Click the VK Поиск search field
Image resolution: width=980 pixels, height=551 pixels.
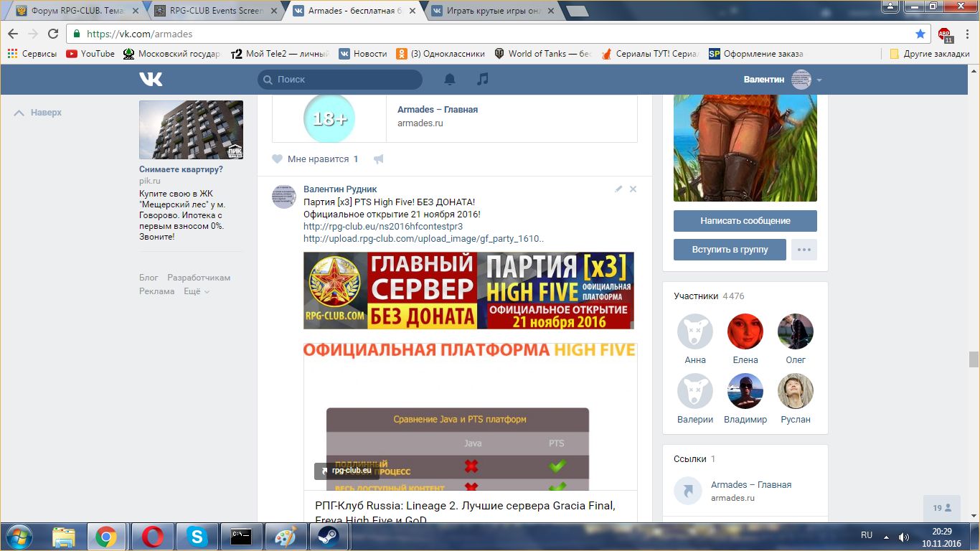point(340,80)
